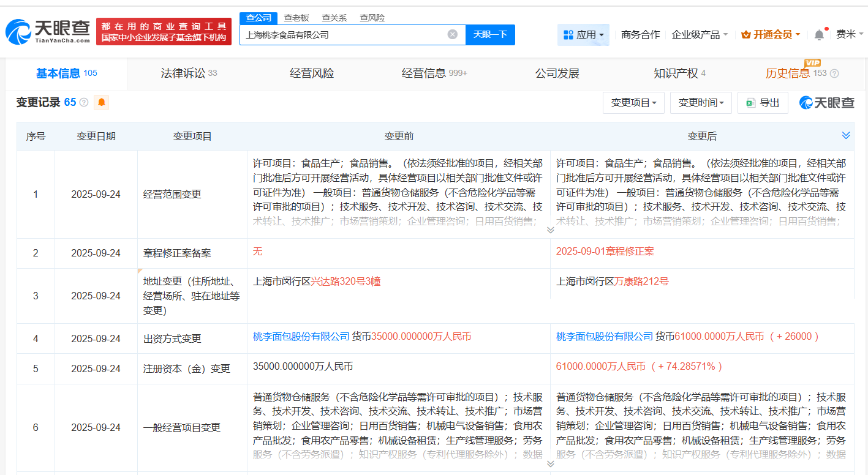Click the orange change alert bell icon

(x=101, y=102)
